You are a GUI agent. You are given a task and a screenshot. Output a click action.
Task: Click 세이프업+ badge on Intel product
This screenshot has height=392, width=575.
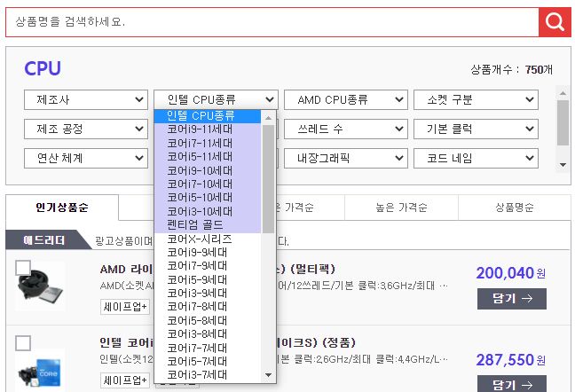tap(125, 380)
